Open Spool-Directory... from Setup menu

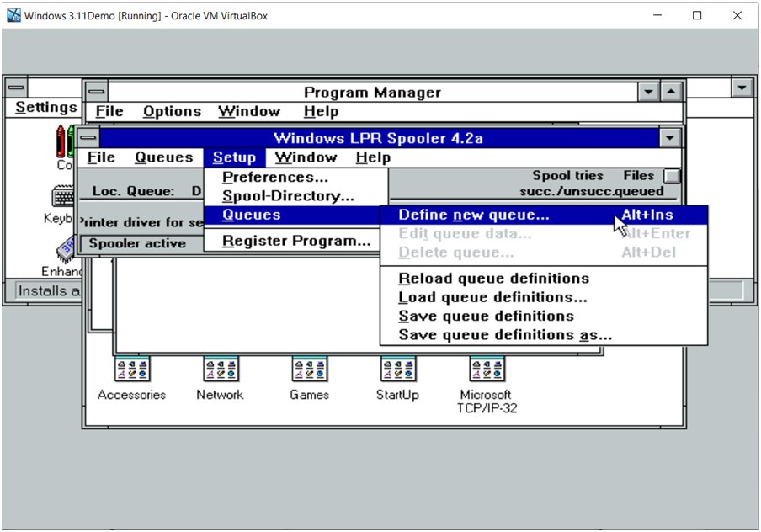(x=295, y=196)
